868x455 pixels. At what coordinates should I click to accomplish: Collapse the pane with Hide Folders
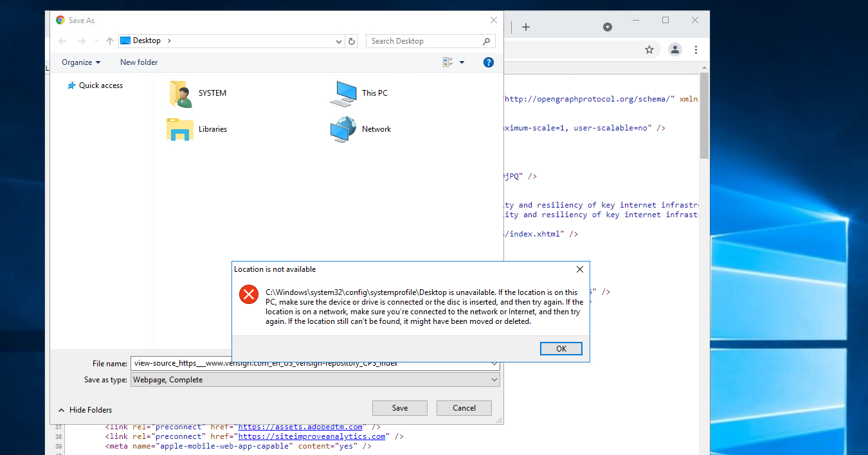coord(85,410)
